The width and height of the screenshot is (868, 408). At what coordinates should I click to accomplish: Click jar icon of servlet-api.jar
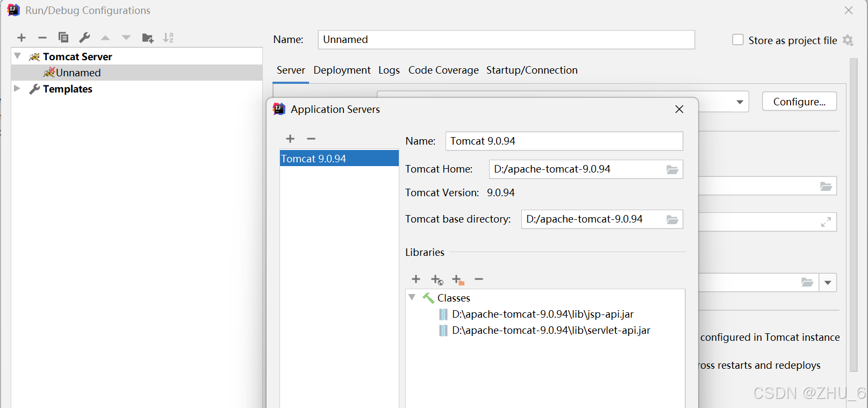(443, 330)
